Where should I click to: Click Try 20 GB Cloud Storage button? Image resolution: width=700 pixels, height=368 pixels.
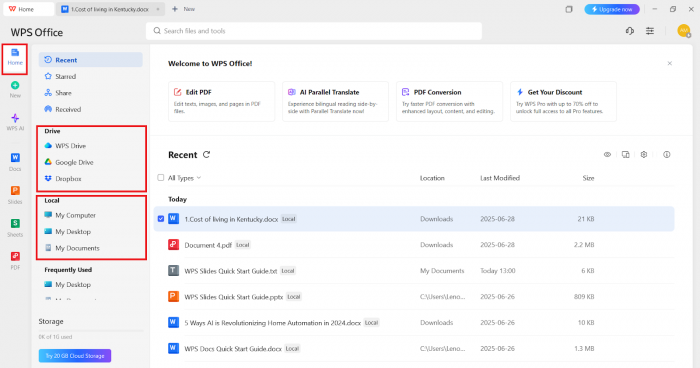click(75, 356)
